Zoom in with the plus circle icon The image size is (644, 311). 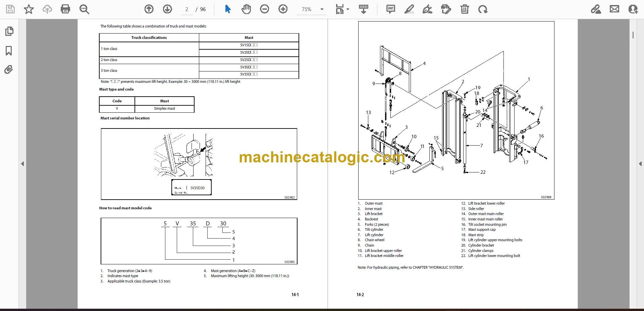click(283, 9)
